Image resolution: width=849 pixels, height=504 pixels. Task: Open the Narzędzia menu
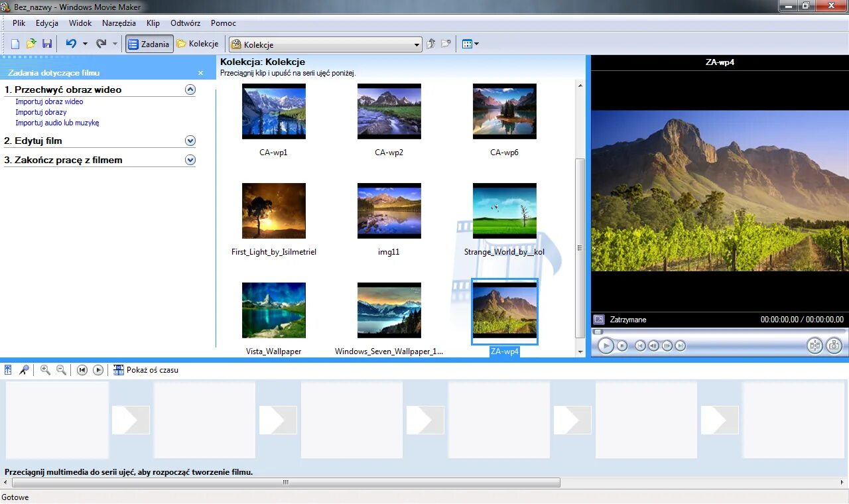pyautogui.click(x=119, y=23)
